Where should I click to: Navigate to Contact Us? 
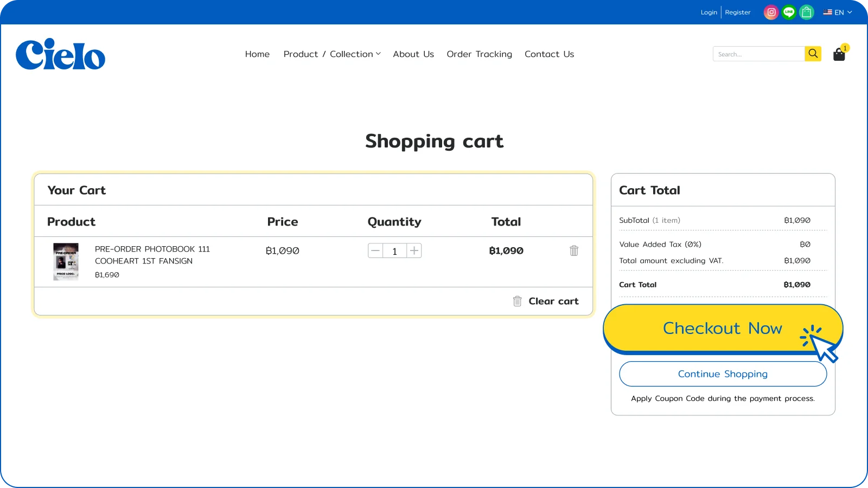pos(549,54)
